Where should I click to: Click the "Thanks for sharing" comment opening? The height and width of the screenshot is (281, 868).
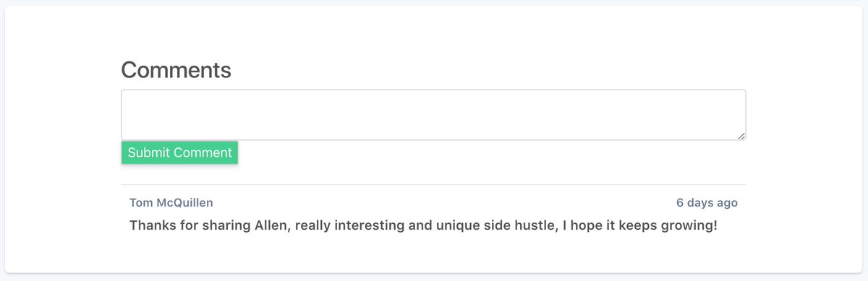point(190,225)
